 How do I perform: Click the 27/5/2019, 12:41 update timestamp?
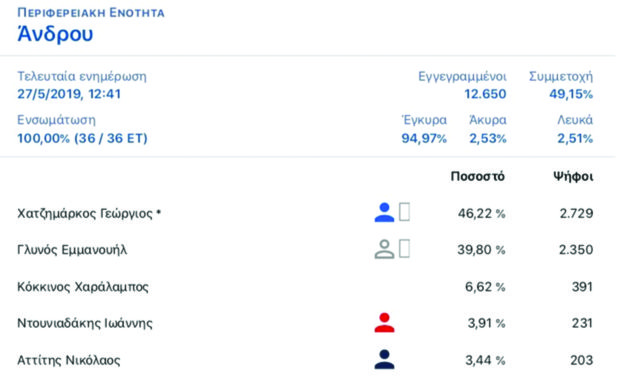pos(69,94)
